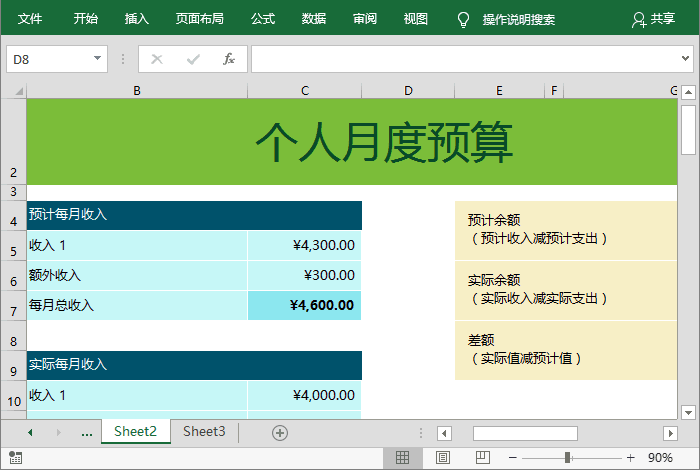
Task: Open the 文件 menu tab
Action: pyautogui.click(x=30, y=19)
